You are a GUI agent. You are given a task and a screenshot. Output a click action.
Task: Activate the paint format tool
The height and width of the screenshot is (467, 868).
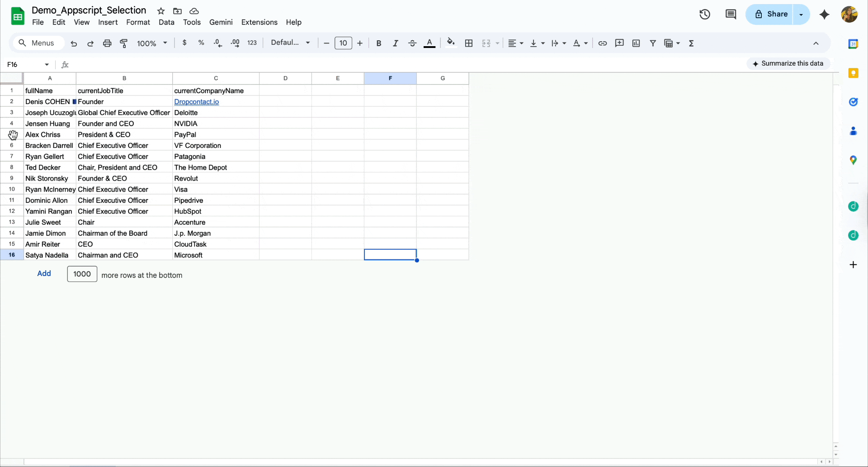point(124,43)
